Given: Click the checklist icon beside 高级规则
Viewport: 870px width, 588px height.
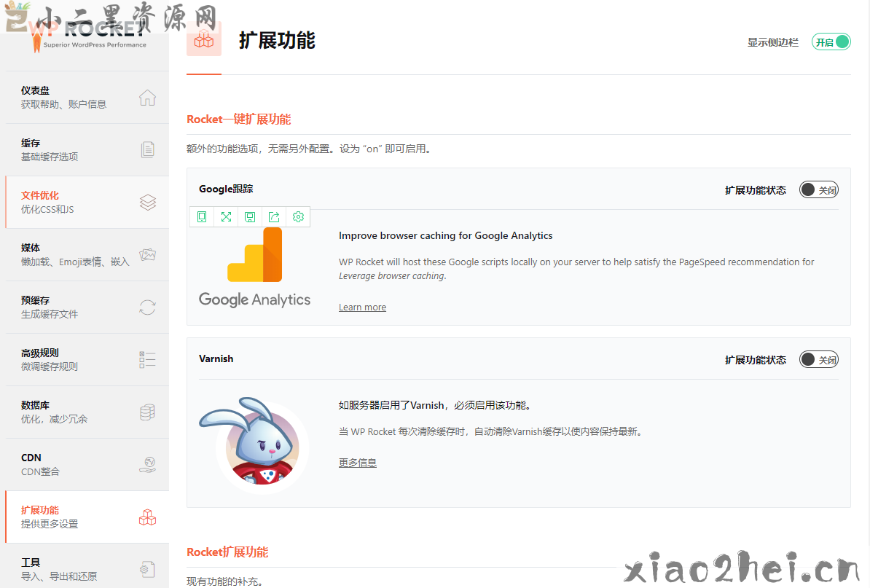Looking at the screenshot, I should pyautogui.click(x=147, y=359).
